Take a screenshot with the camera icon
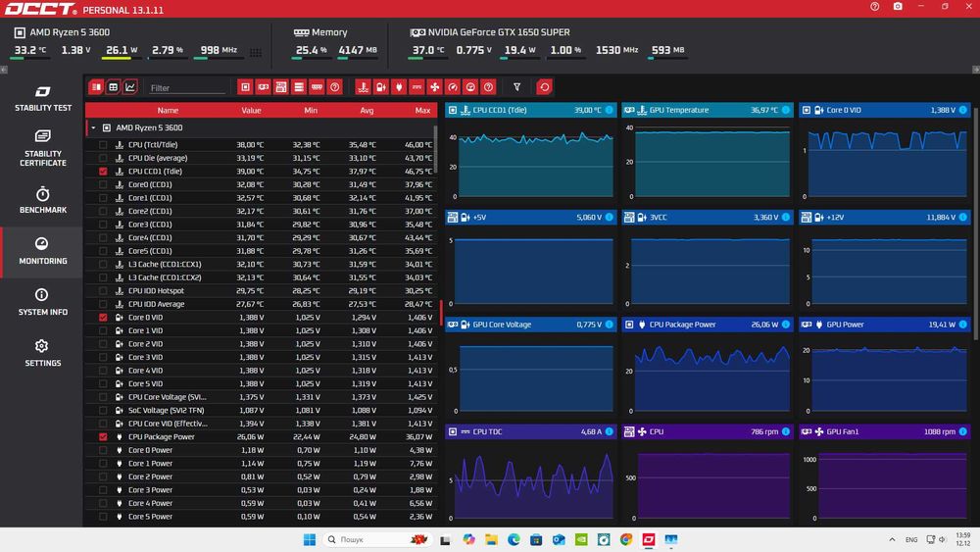The image size is (980, 552). click(x=898, y=6)
